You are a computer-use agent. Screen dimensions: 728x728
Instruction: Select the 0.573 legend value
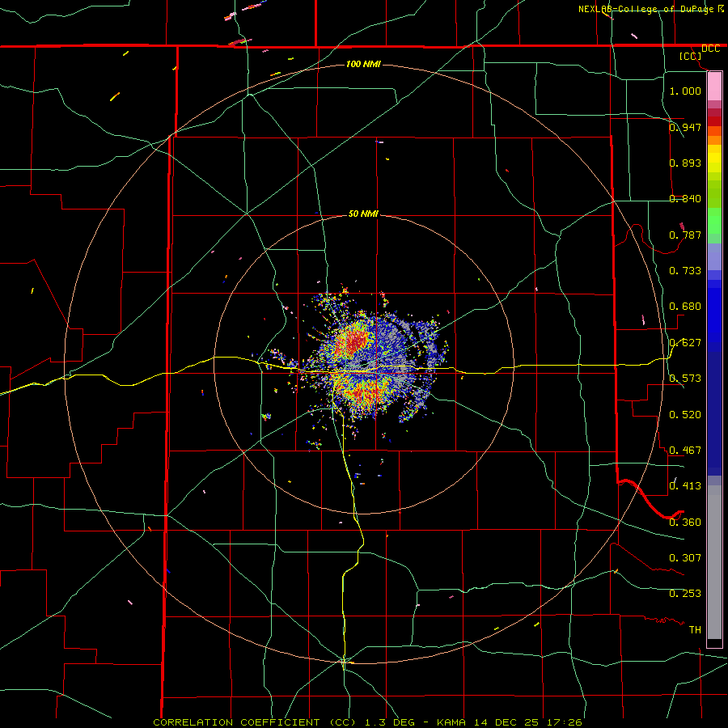click(685, 379)
